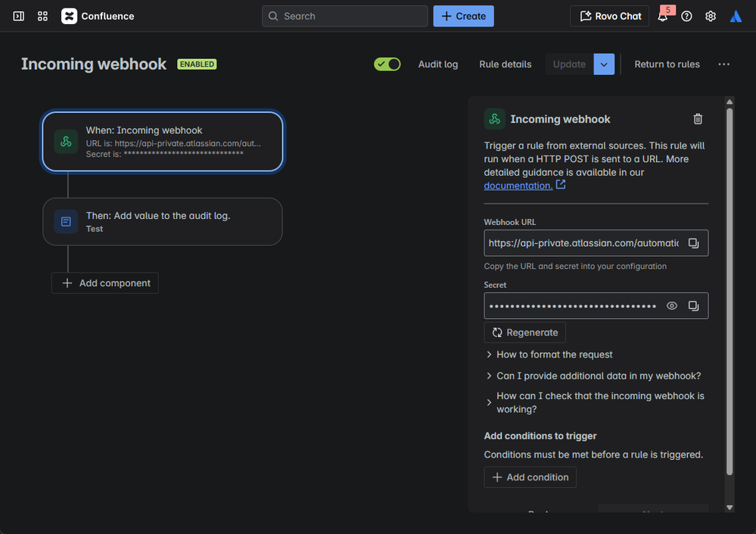Reveal the secret with the eye icon

point(672,306)
